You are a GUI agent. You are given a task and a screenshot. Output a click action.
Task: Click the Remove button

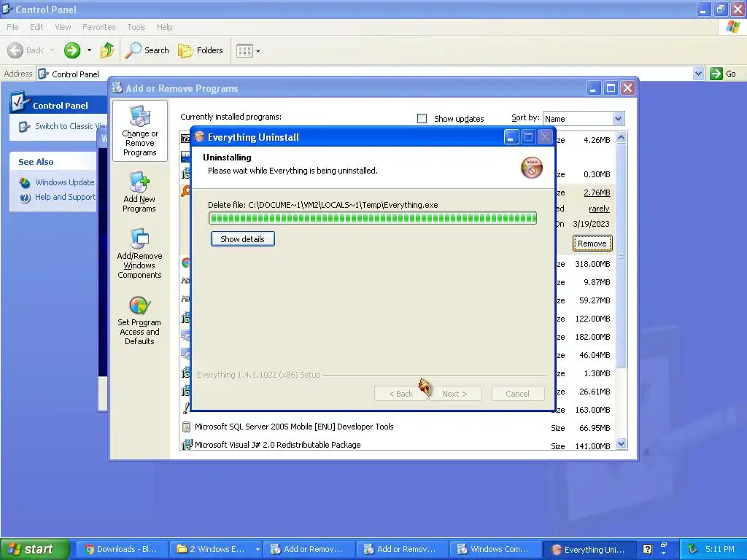592,244
